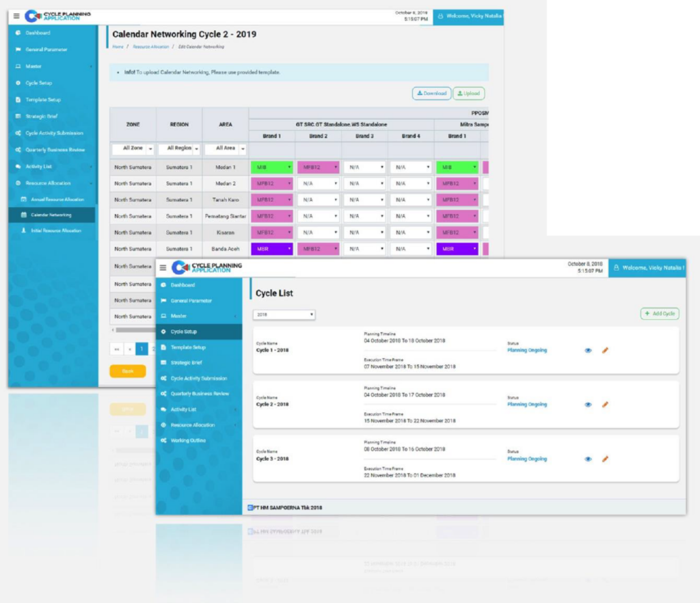Click the Strategic Brief icon in the front sidebar
This screenshot has width=700, height=603.
pyautogui.click(x=163, y=363)
